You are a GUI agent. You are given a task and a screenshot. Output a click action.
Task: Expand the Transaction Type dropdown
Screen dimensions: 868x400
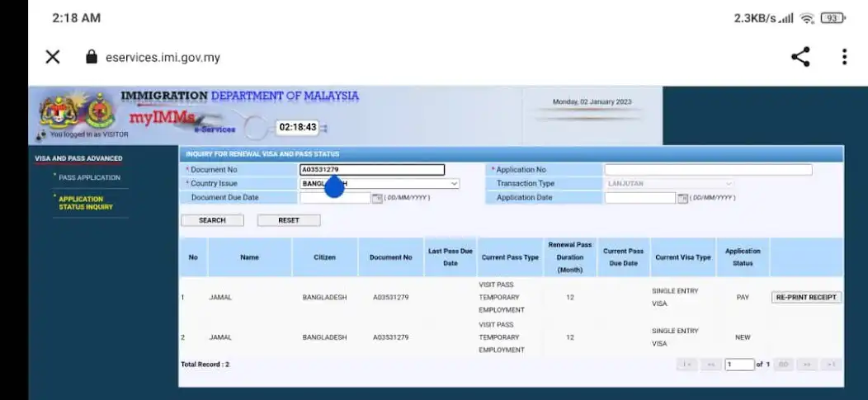click(670, 184)
